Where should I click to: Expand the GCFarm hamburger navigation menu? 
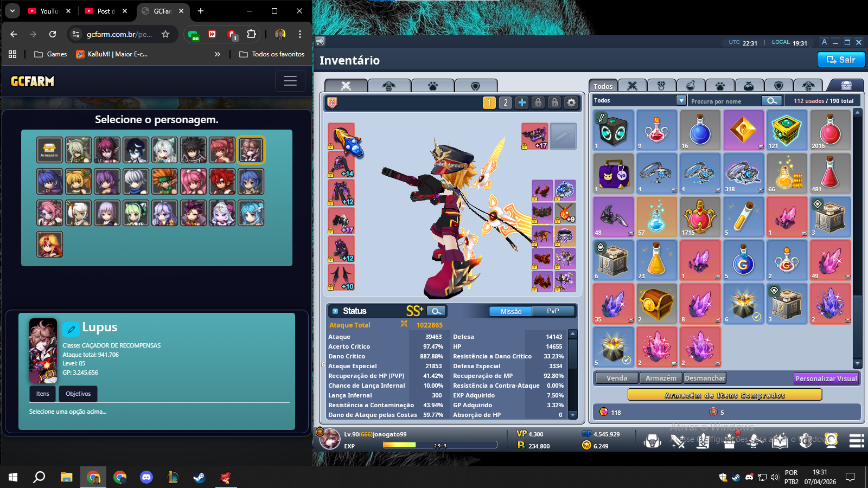coord(290,81)
